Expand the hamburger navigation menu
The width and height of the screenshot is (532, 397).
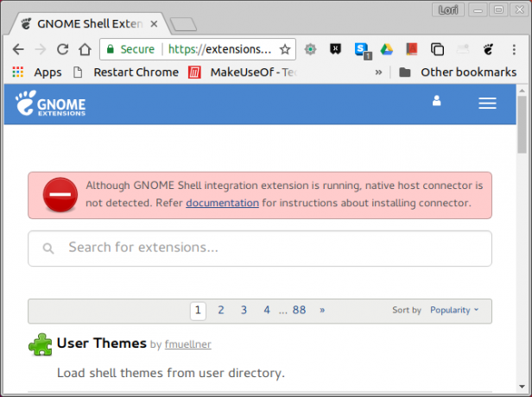click(x=487, y=103)
